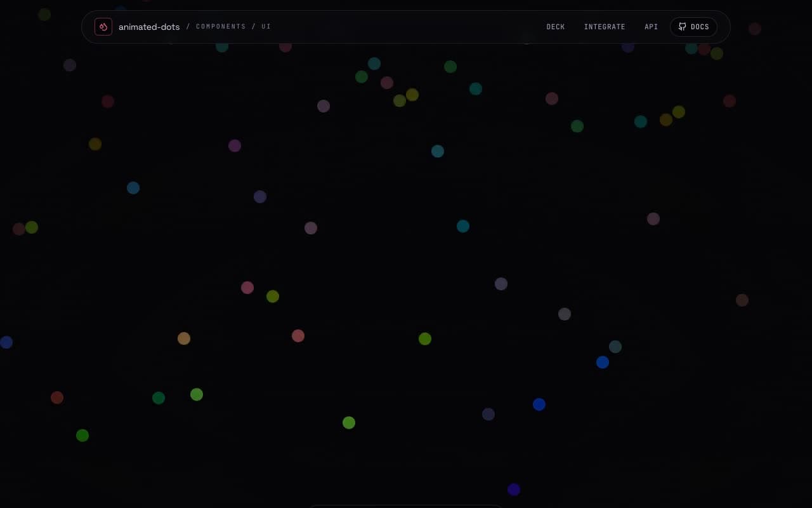Screen dimensions: 812x508
Task: Click the DOCS button
Action: click(693, 27)
